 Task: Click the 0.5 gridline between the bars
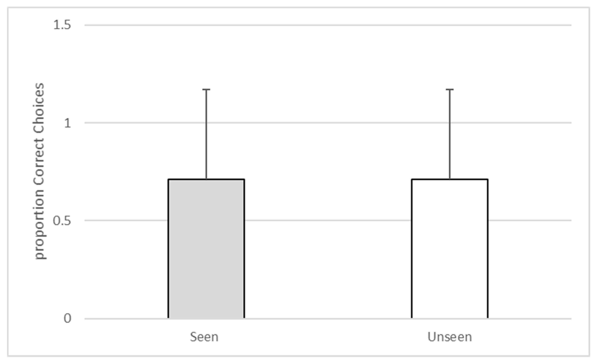click(327, 220)
